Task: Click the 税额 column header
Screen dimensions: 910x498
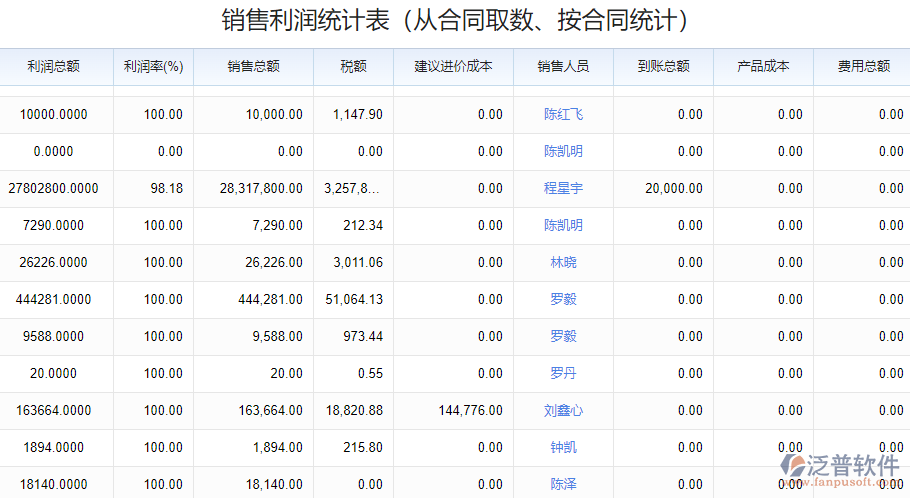Action: click(353, 67)
